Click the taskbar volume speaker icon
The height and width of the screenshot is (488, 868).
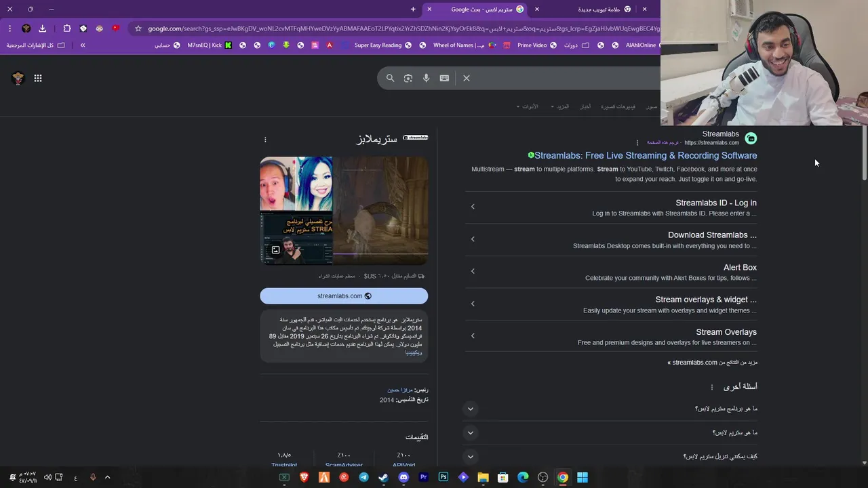(x=47, y=477)
